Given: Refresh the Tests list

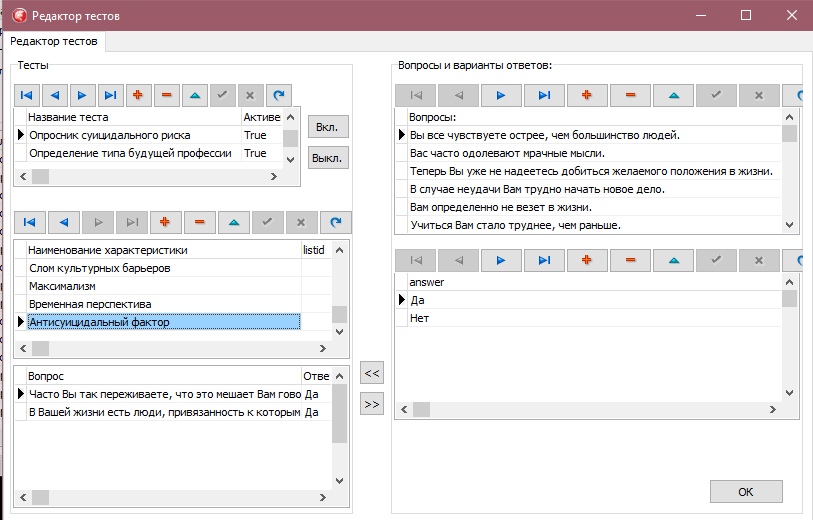Looking at the screenshot, I should 279,95.
